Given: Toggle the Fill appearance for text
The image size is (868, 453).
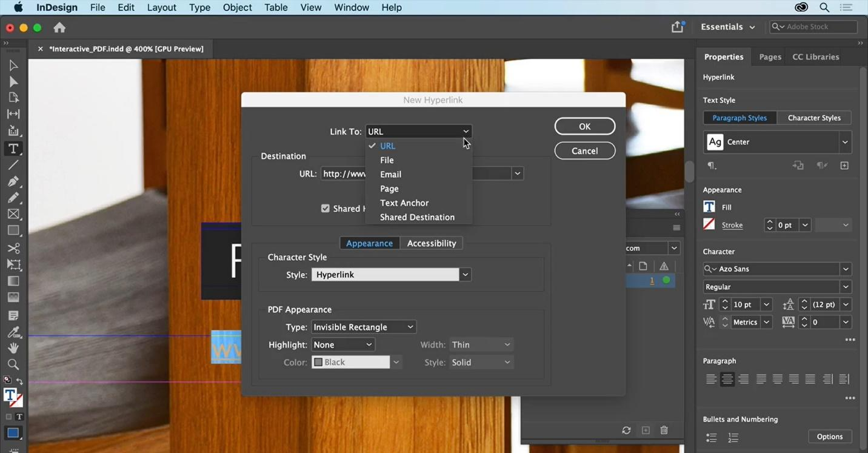Looking at the screenshot, I should pos(709,207).
